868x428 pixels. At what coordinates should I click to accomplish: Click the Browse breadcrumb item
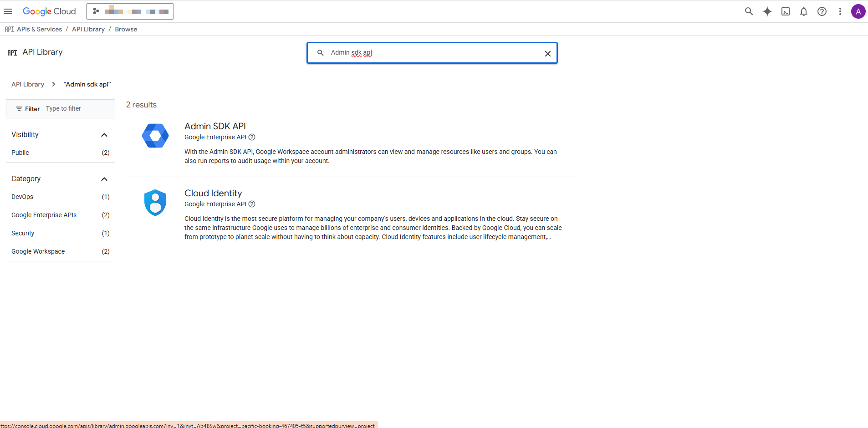point(126,29)
